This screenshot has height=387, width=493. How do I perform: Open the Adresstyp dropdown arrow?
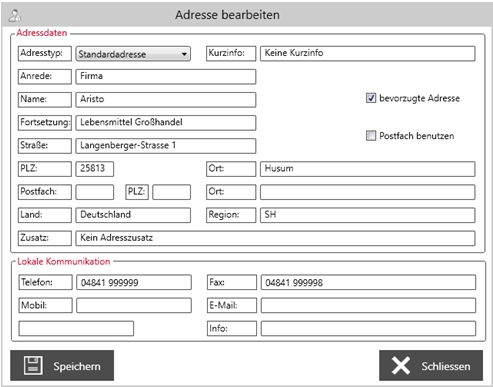coord(184,54)
